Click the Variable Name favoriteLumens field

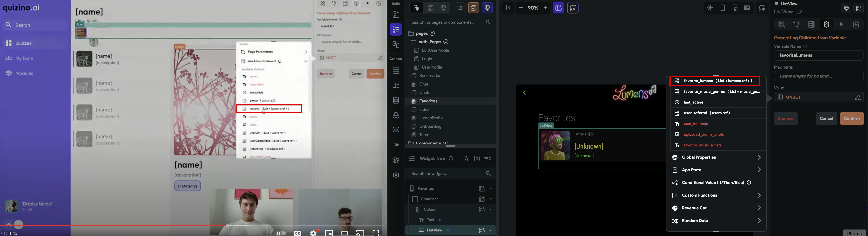[x=819, y=56]
